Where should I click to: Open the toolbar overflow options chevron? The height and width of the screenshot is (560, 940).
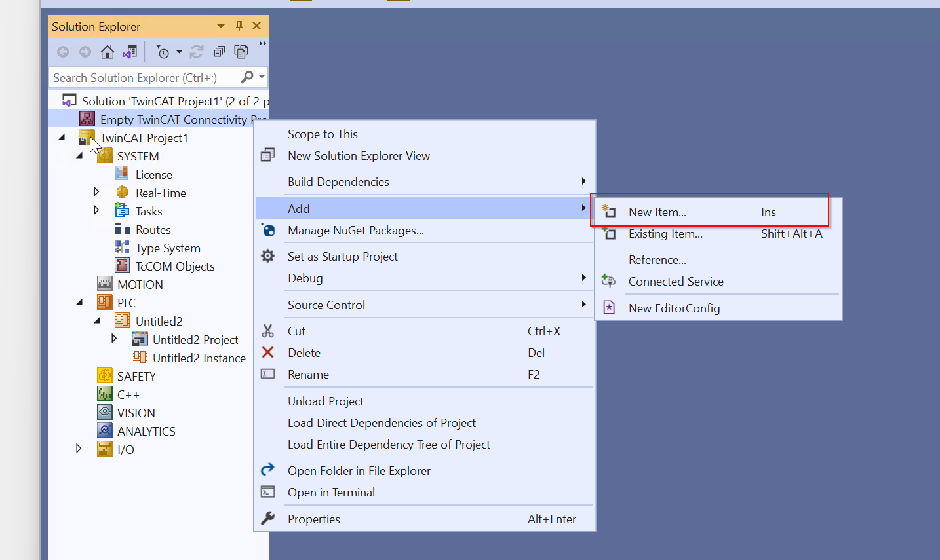[x=262, y=44]
